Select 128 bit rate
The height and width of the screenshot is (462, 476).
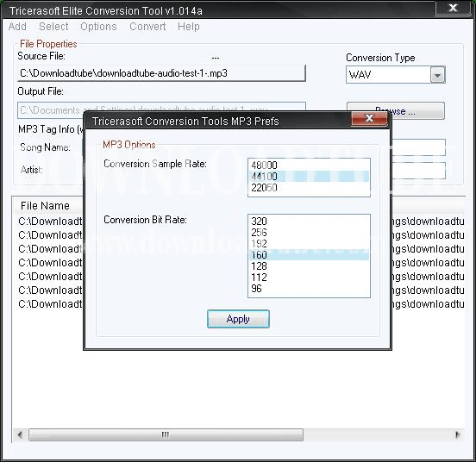pyautogui.click(x=309, y=266)
